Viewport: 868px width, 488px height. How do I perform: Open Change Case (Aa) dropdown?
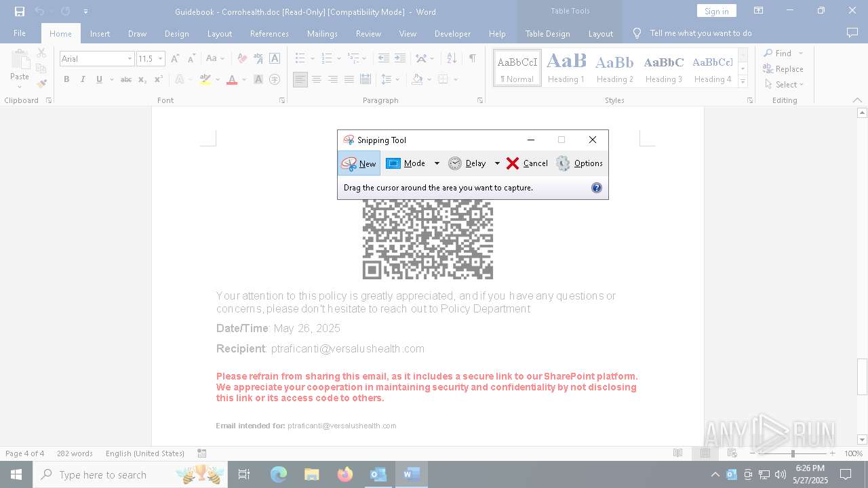(x=215, y=59)
